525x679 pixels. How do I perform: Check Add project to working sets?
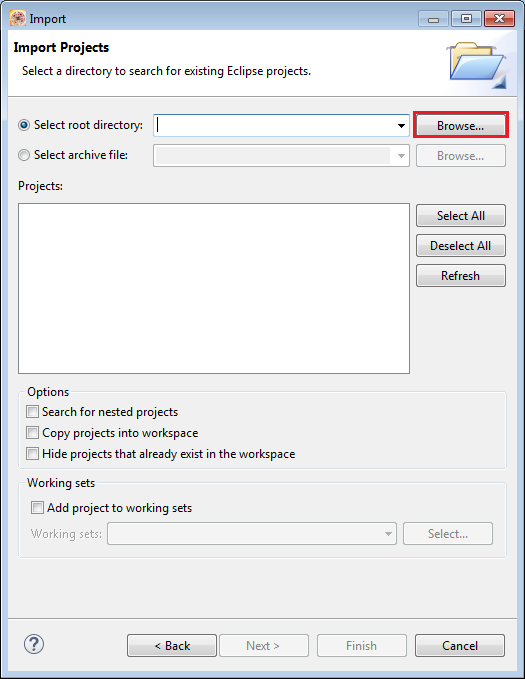tap(37, 508)
